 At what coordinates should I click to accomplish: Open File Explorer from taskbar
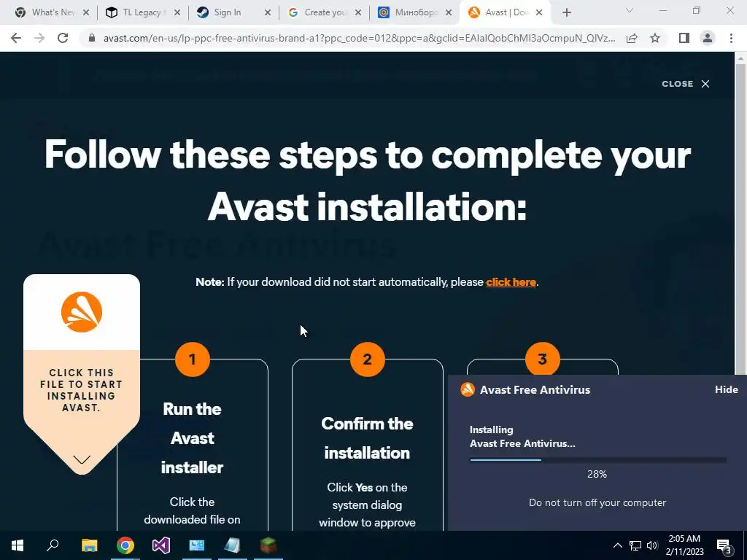89,545
